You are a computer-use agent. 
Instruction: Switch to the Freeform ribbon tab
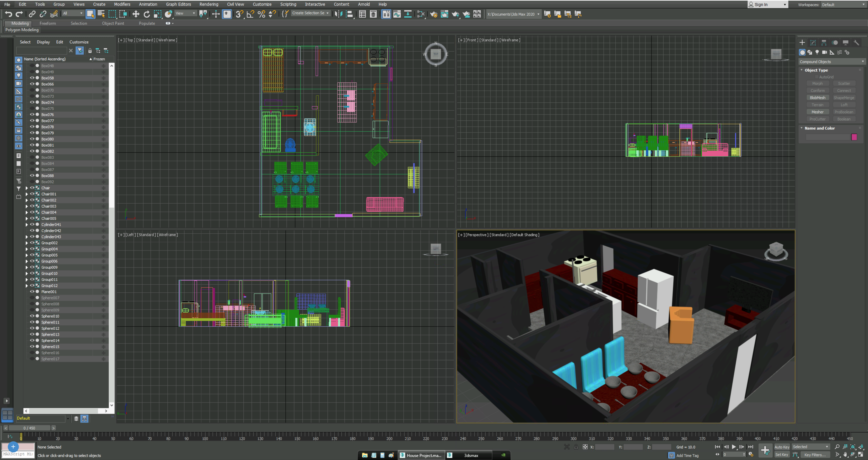click(x=47, y=23)
